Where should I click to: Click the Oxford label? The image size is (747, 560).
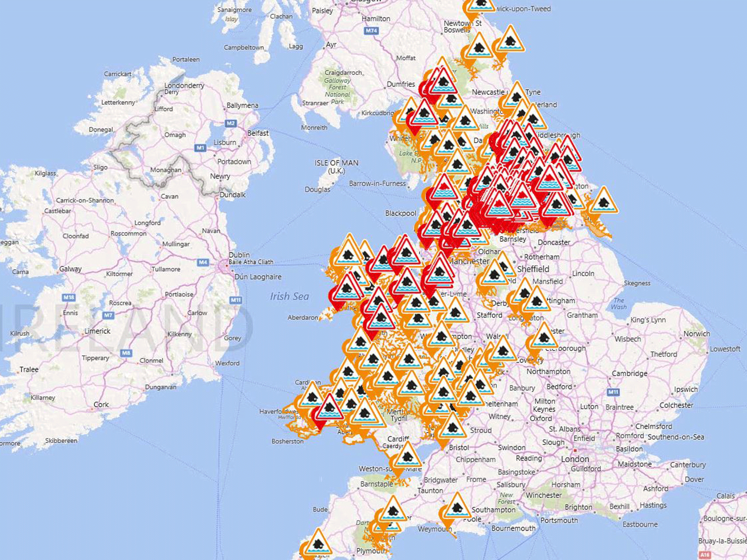[541, 418]
